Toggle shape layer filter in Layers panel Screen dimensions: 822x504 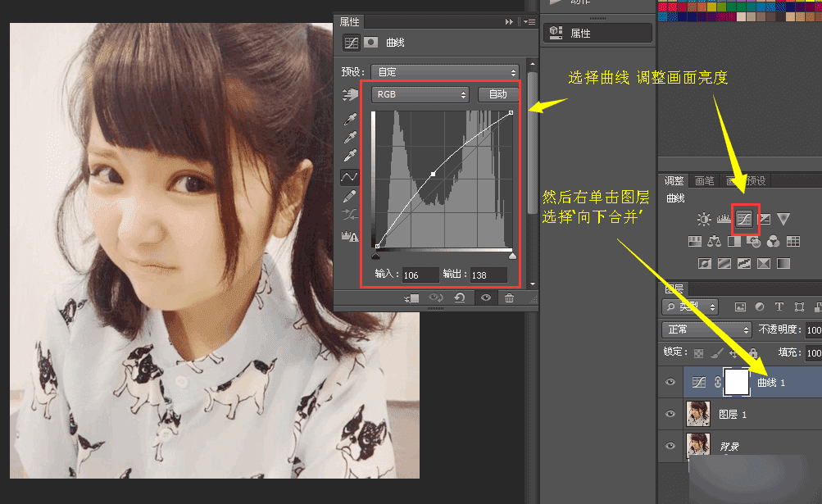tap(799, 306)
